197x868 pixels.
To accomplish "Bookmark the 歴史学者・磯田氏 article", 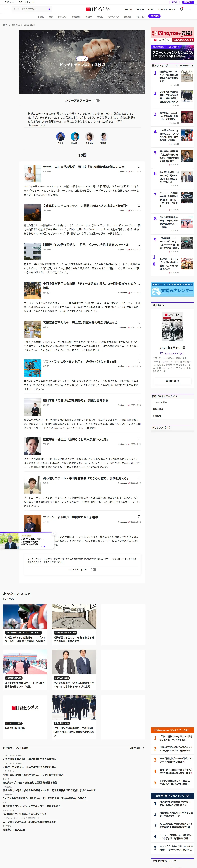I will (x=139, y=439).
